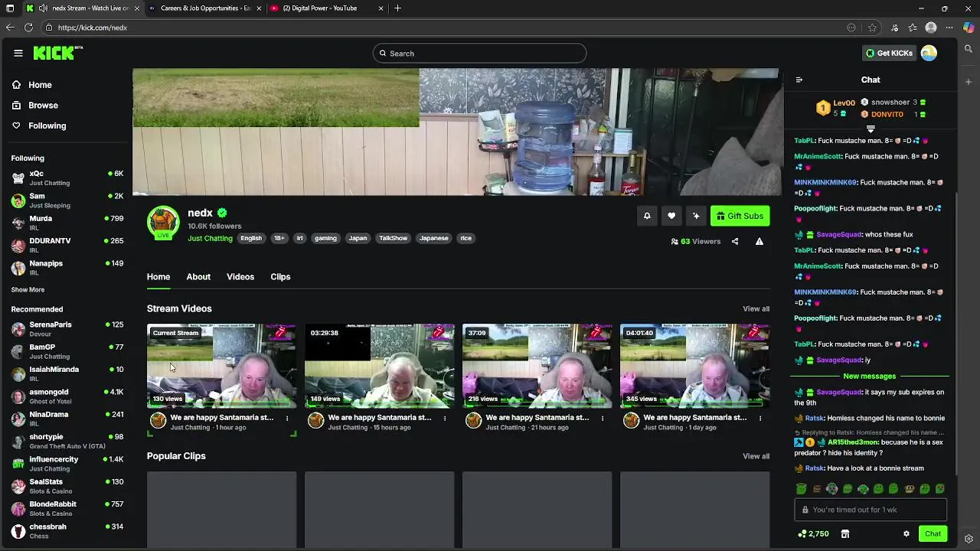The width and height of the screenshot is (980, 551).
Task: Bookmark this page with the star icon
Action: point(872,28)
